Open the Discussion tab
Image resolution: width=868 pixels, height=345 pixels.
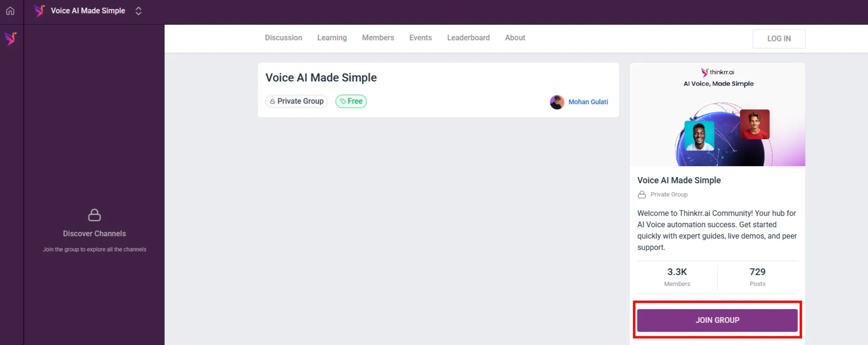283,38
